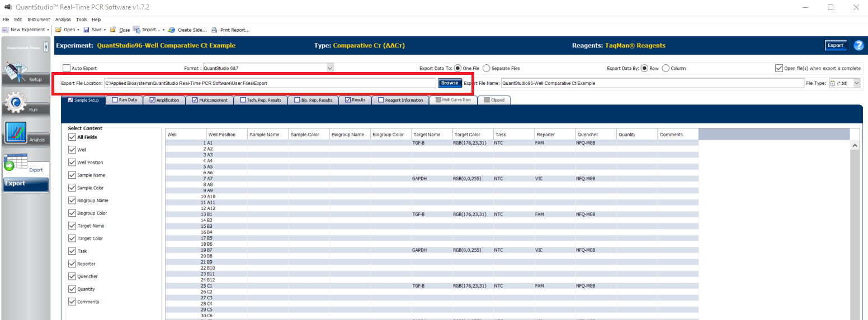Uncheck the Comments content checkbox
868x320 pixels.
click(72, 302)
